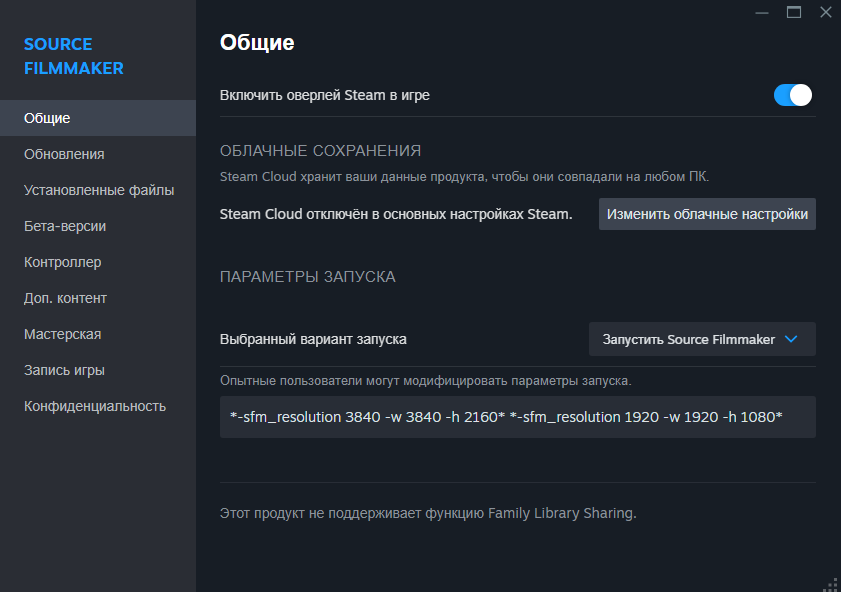
Task: Click the Опытные пользователи hint text
Action: tap(425, 381)
